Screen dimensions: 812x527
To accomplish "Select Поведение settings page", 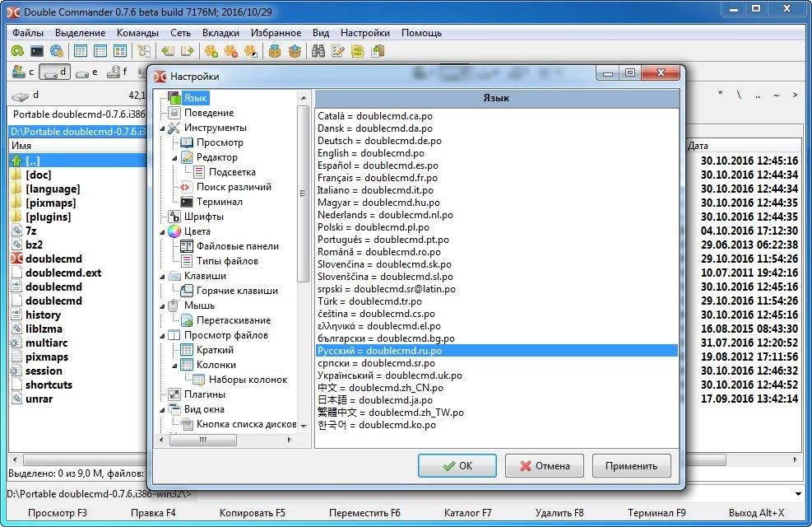I will pyautogui.click(x=209, y=113).
